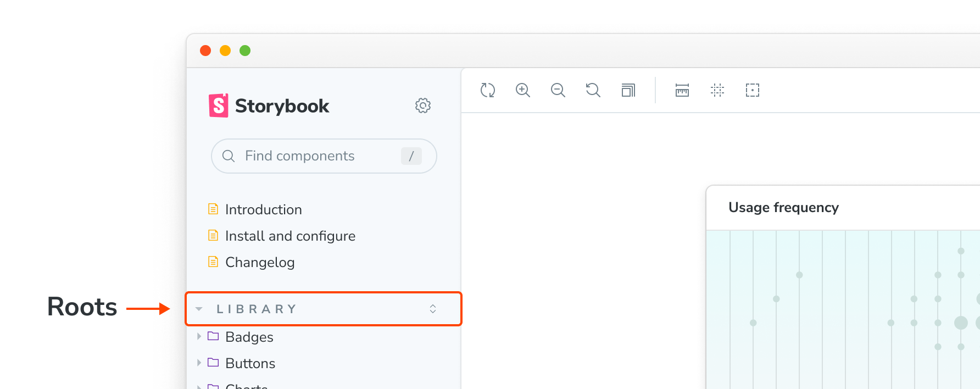
Task: Open the Introduction docs page
Action: 263,209
